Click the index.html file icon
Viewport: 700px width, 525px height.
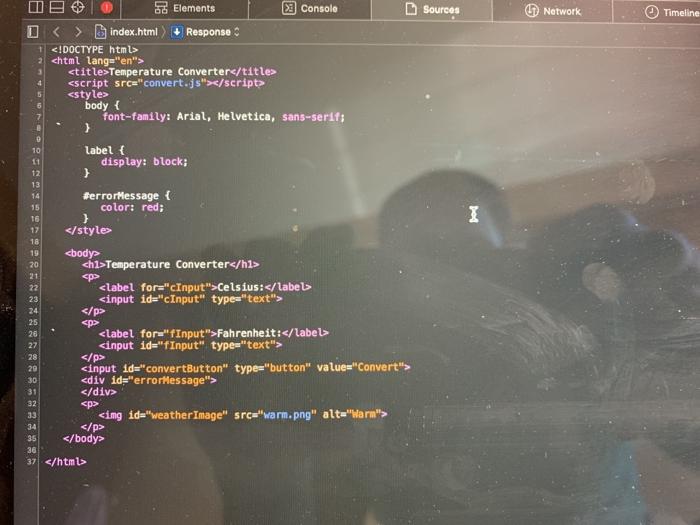point(100,32)
